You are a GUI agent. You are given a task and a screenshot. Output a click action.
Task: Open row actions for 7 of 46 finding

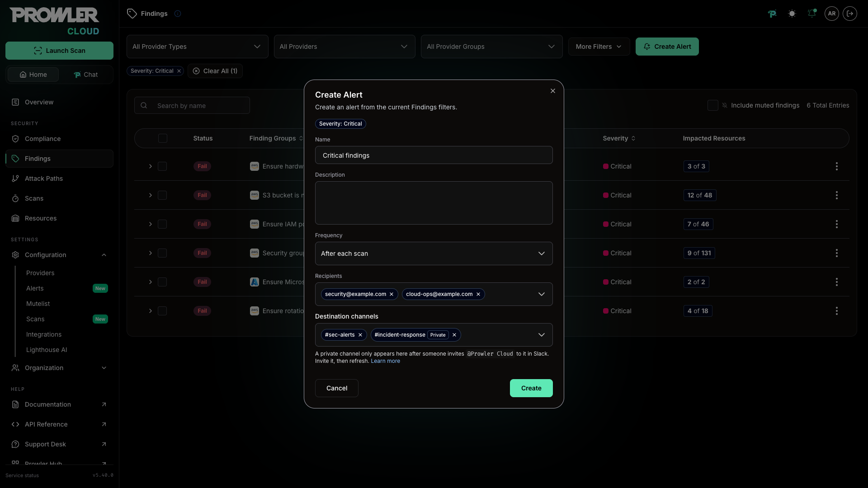(x=837, y=224)
